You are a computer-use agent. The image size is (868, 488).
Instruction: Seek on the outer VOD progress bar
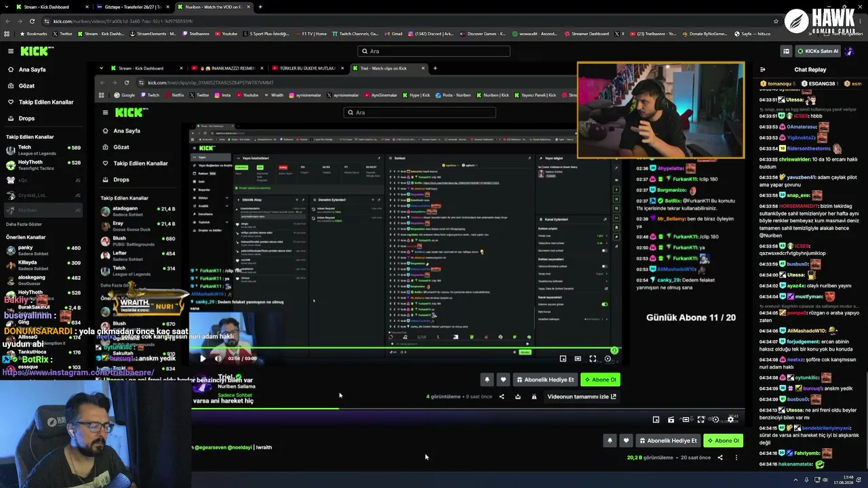click(468, 409)
